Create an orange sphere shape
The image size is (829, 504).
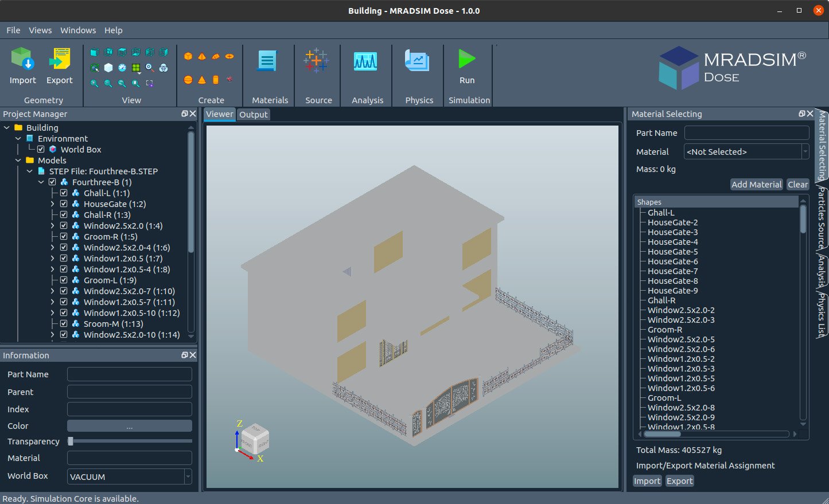point(188,80)
